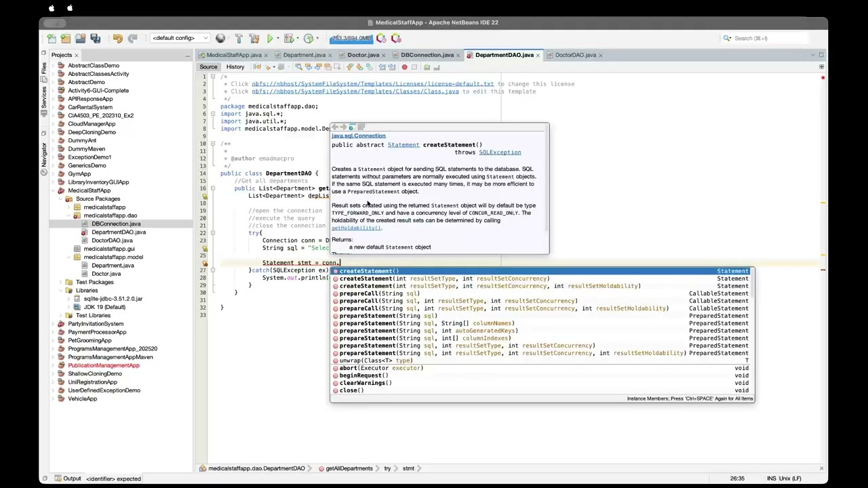Select the Source view button
The height and width of the screenshot is (488, 868).
208,67
